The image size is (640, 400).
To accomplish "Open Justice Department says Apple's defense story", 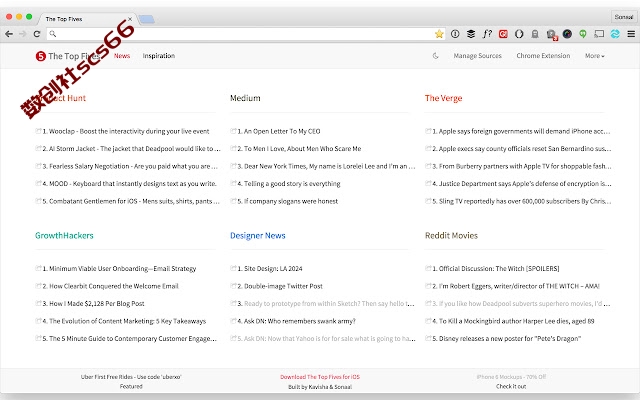I will 522,184.
